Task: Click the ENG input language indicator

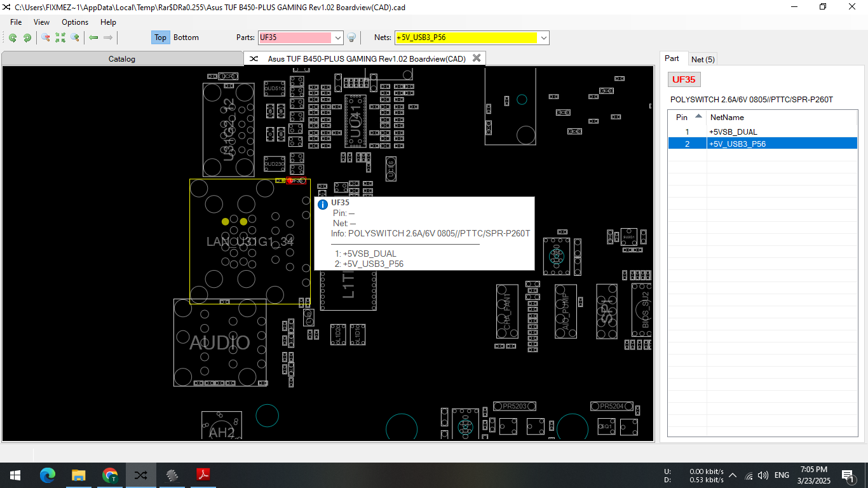Action: click(x=782, y=475)
